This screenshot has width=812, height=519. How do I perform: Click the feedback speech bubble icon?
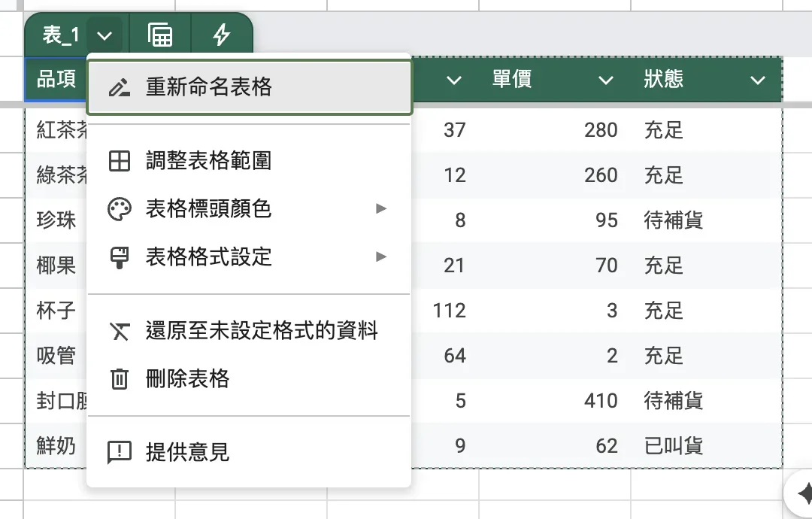click(119, 453)
